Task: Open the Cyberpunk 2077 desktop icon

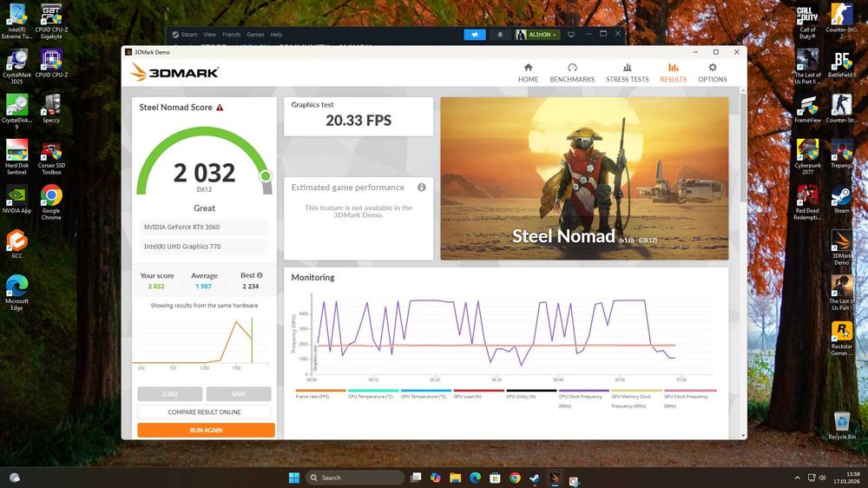Action: pyautogui.click(x=807, y=157)
